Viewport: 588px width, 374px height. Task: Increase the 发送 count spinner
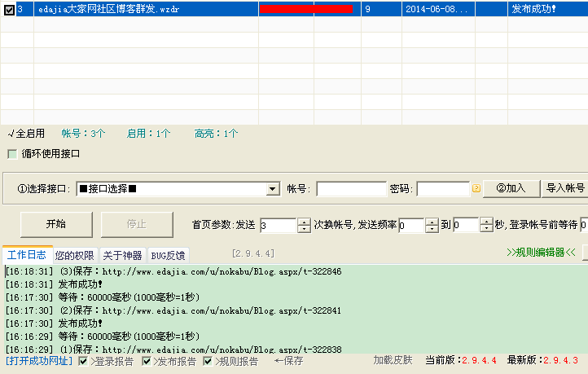point(304,222)
